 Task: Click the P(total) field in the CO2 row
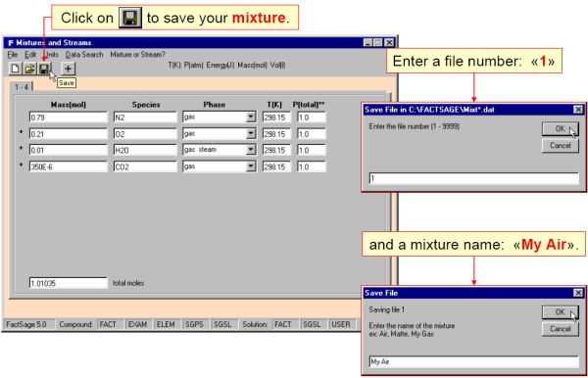[x=312, y=166]
